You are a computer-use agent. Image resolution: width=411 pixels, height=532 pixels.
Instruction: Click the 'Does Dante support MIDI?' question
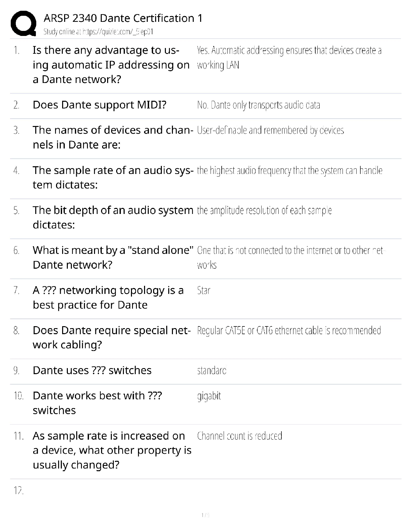99,105
